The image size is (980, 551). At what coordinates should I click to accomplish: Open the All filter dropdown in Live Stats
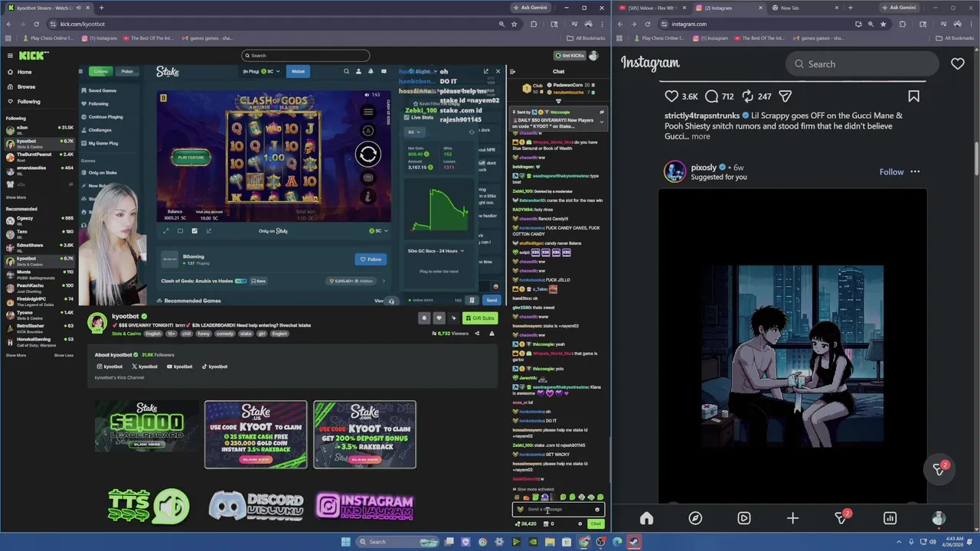coord(414,132)
